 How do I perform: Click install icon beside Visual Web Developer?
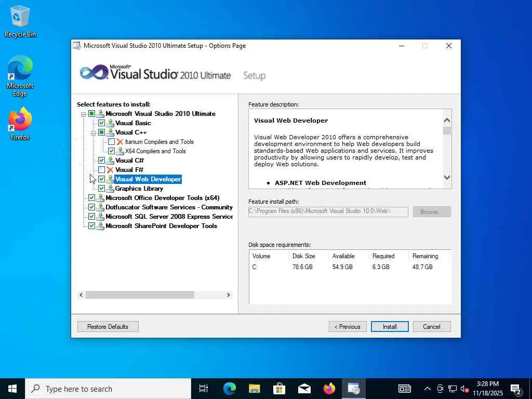(110, 179)
